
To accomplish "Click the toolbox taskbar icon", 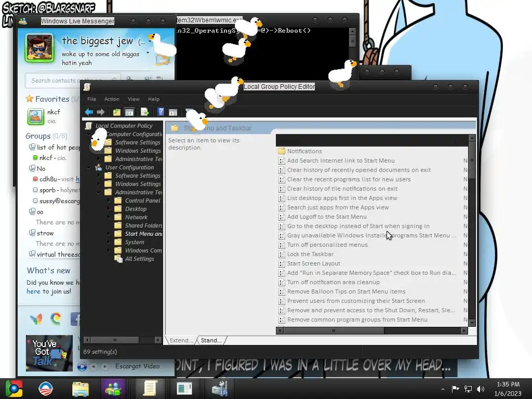I will pos(220,389).
